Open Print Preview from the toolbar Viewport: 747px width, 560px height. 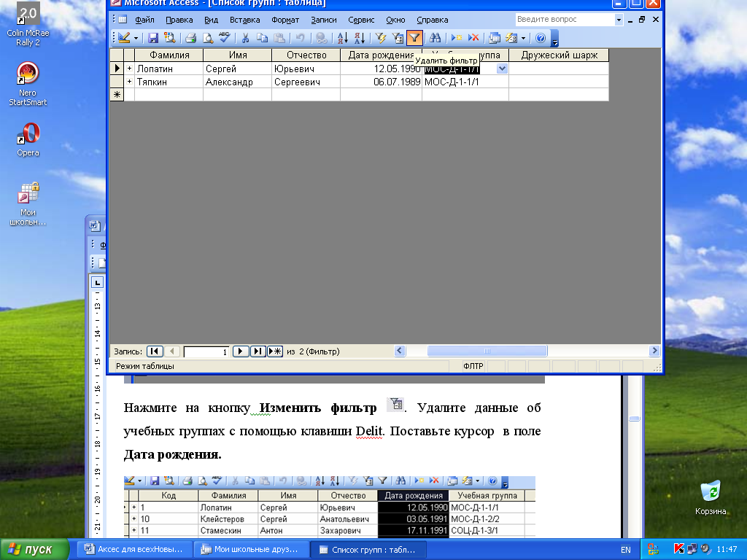208,38
